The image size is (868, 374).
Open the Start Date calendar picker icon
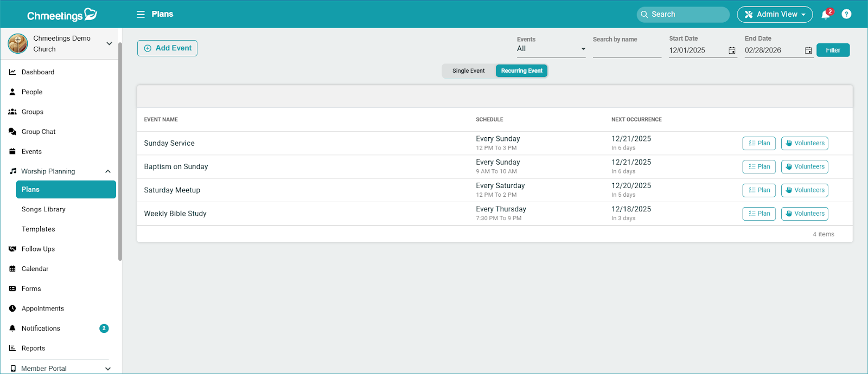coord(732,50)
